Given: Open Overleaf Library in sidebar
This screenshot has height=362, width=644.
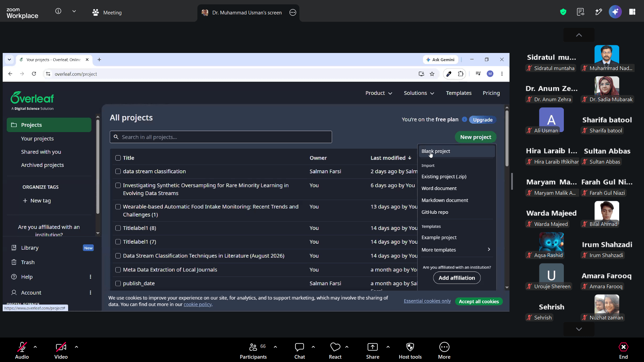Looking at the screenshot, I should (30, 248).
